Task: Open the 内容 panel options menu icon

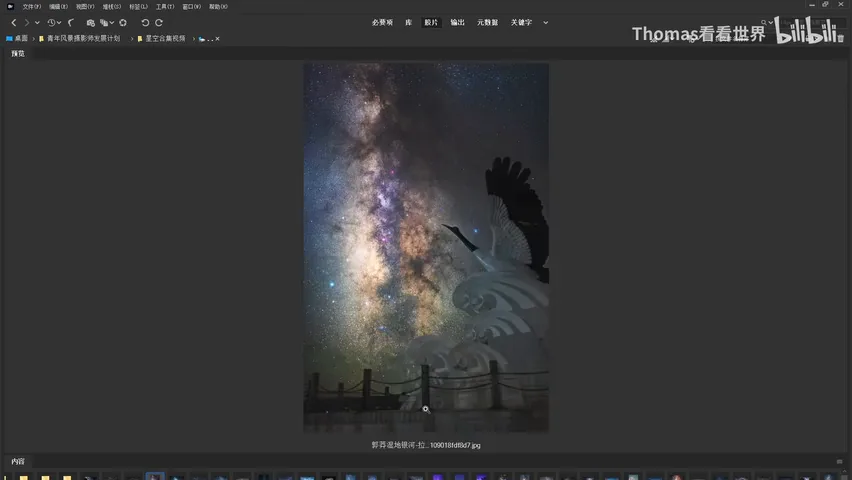Action: 840,462
